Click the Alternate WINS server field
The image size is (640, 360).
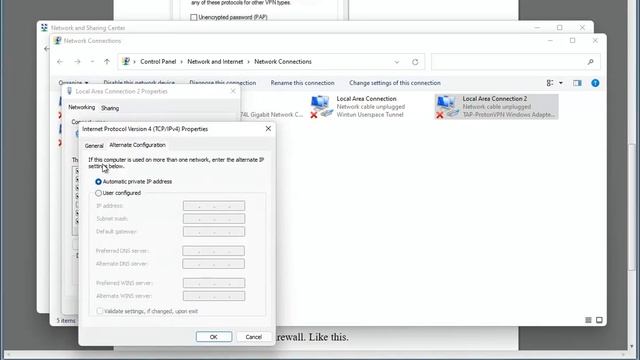click(214, 296)
